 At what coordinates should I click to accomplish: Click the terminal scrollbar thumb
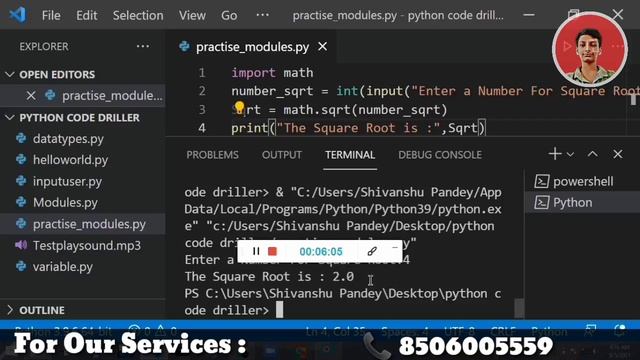coord(519,308)
